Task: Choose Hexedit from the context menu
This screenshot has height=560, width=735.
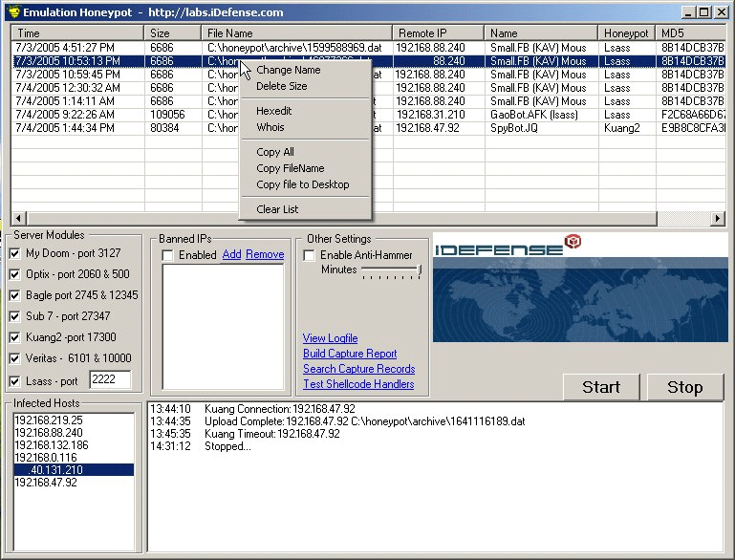Action: point(273,111)
